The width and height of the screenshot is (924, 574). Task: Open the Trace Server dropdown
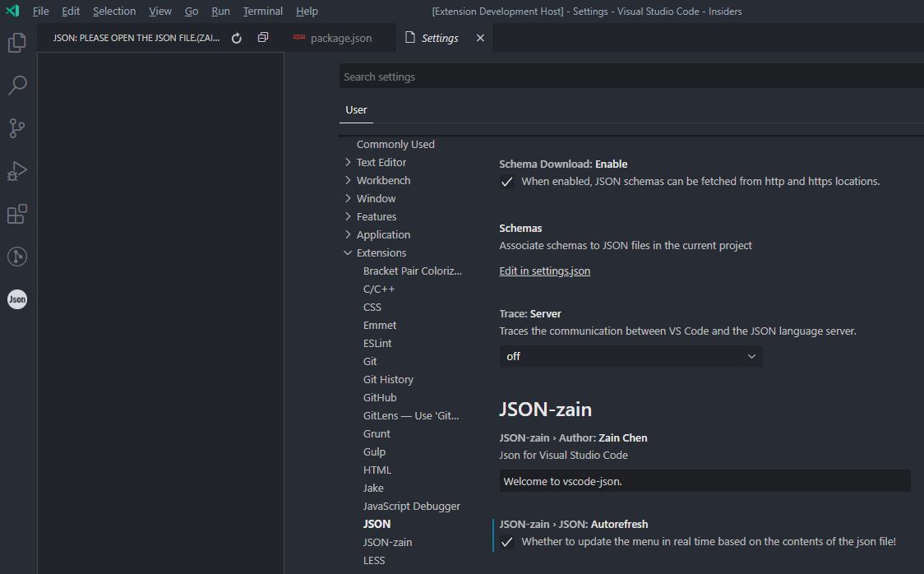[631, 356]
